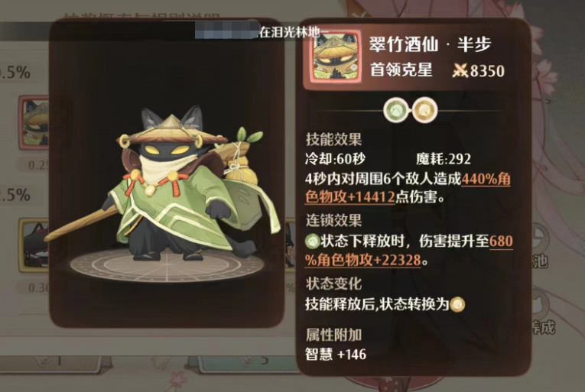The height and width of the screenshot is (392, 585).
Task: Click green state icon in 连锁效果 text
Action: (x=312, y=241)
